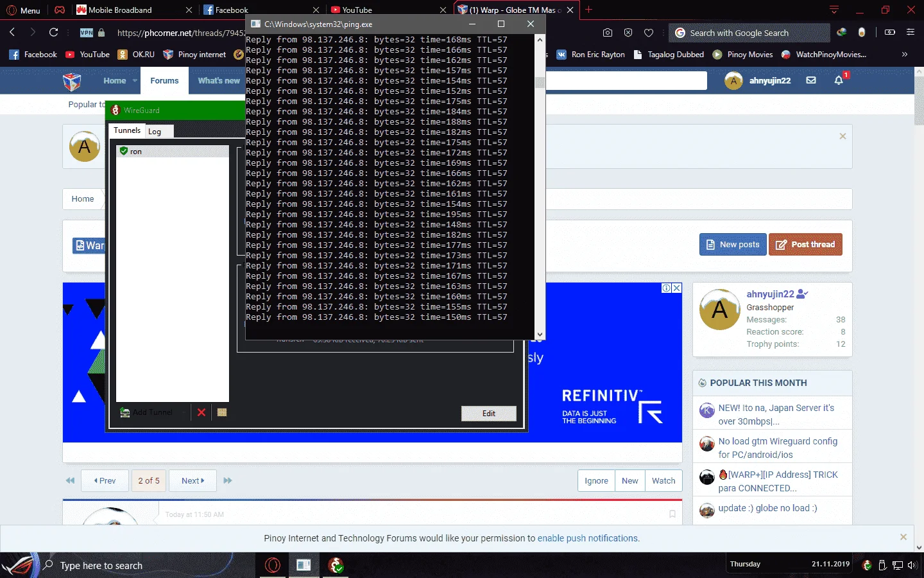This screenshot has width=924, height=578.
Task: Open the ad blocker shield icon
Action: click(628, 33)
